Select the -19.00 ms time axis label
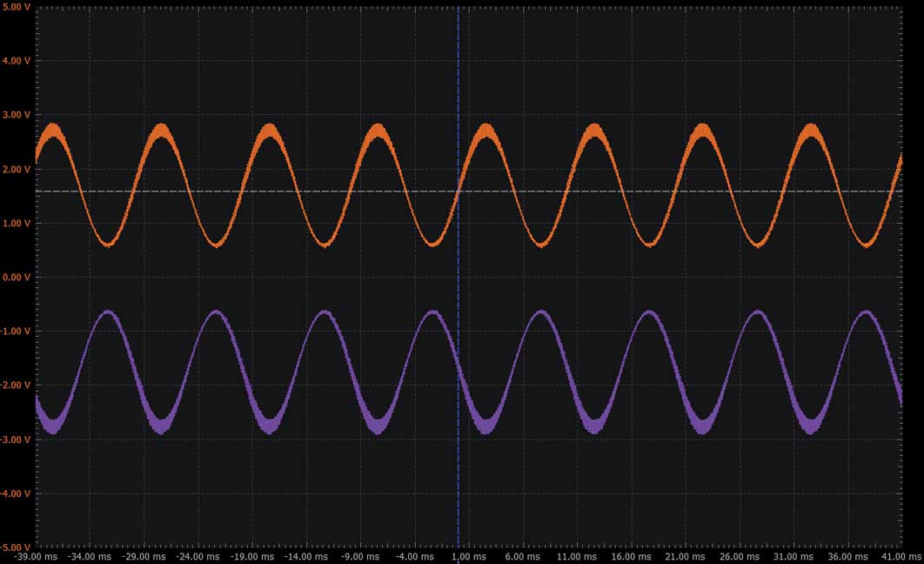The image size is (924, 564). click(x=252, y=556)
